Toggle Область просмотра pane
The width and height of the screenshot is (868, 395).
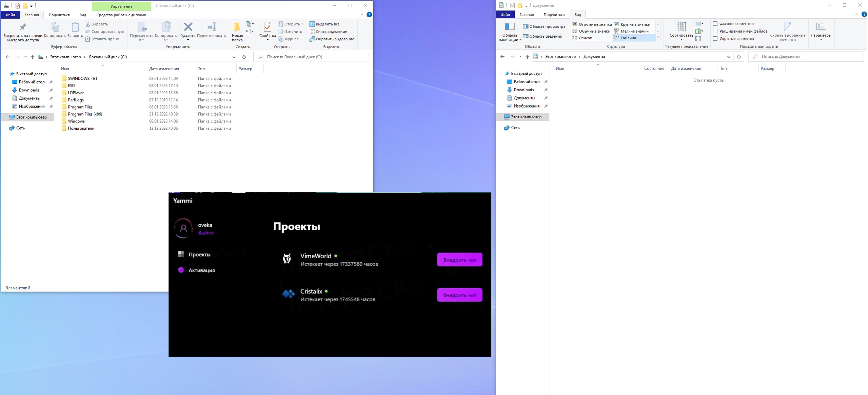[x=544, y=26]
